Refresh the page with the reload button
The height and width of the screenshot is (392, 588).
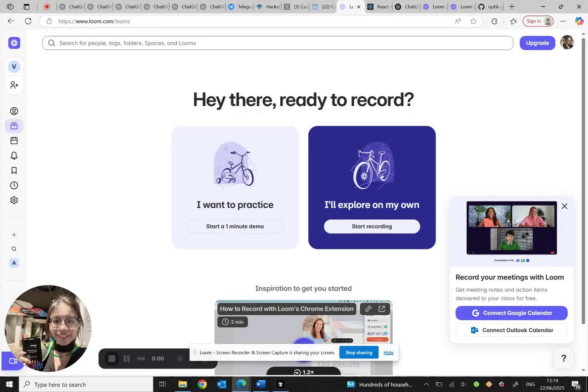click(28, 21)
